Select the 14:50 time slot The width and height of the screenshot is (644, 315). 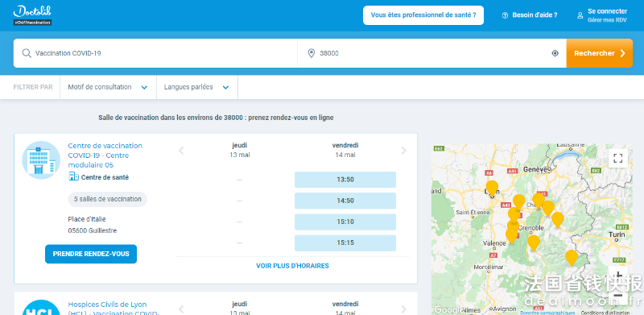point(345,201)
